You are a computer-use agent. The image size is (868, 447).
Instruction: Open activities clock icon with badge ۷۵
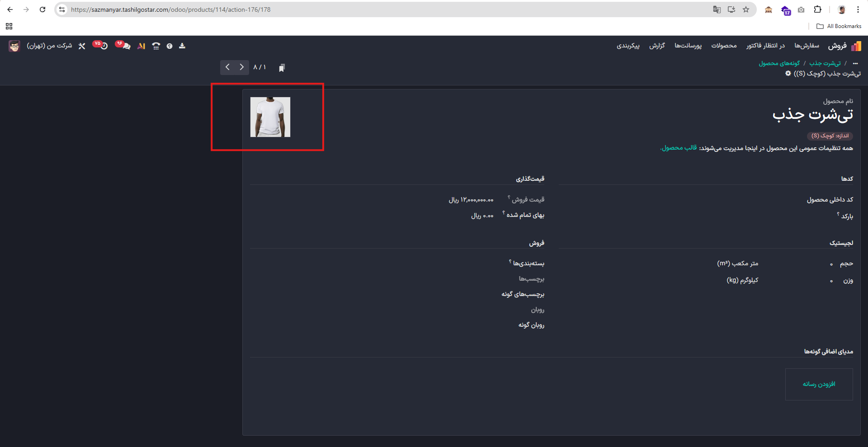pos(100,45)
